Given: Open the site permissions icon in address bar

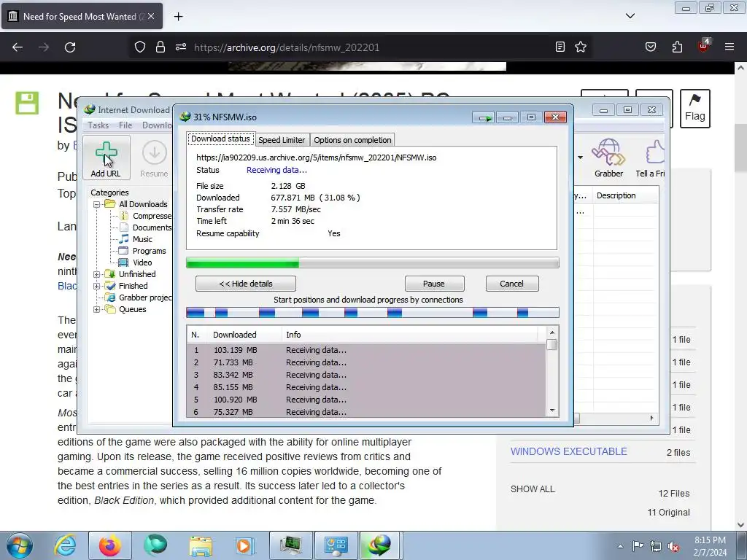Looking at the screenshot, I should (181, 47).
